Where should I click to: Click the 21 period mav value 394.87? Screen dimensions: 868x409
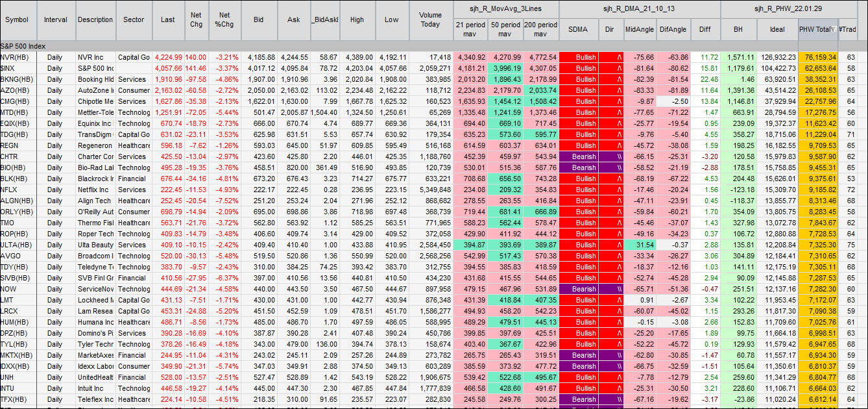coord(470,245)
